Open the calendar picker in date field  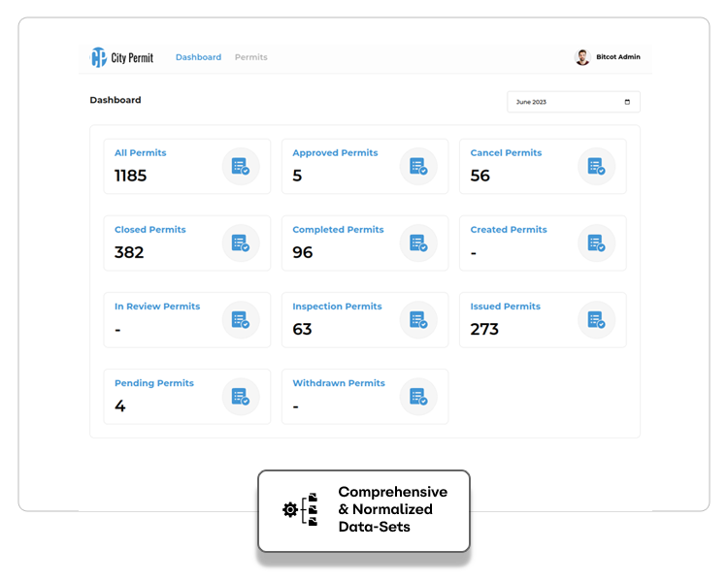[x=627, y=102]
